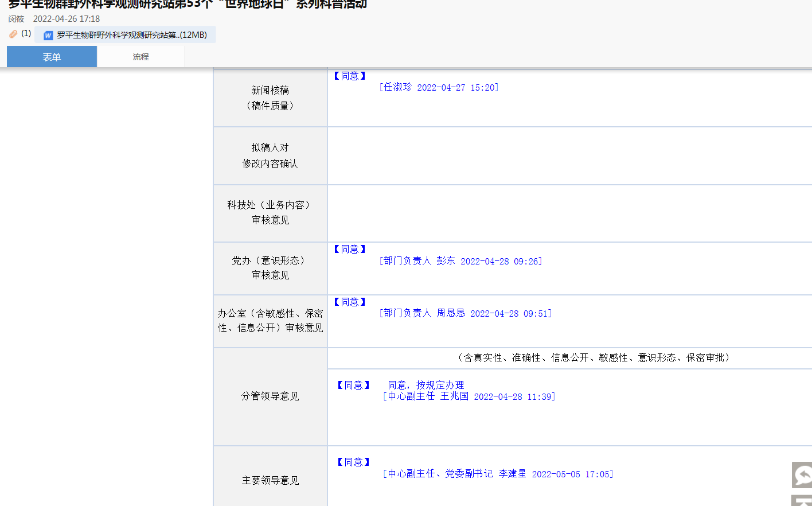Click the paperclip attachment icon
This screenshot has height=506, width=812.
tap(13, 34)
